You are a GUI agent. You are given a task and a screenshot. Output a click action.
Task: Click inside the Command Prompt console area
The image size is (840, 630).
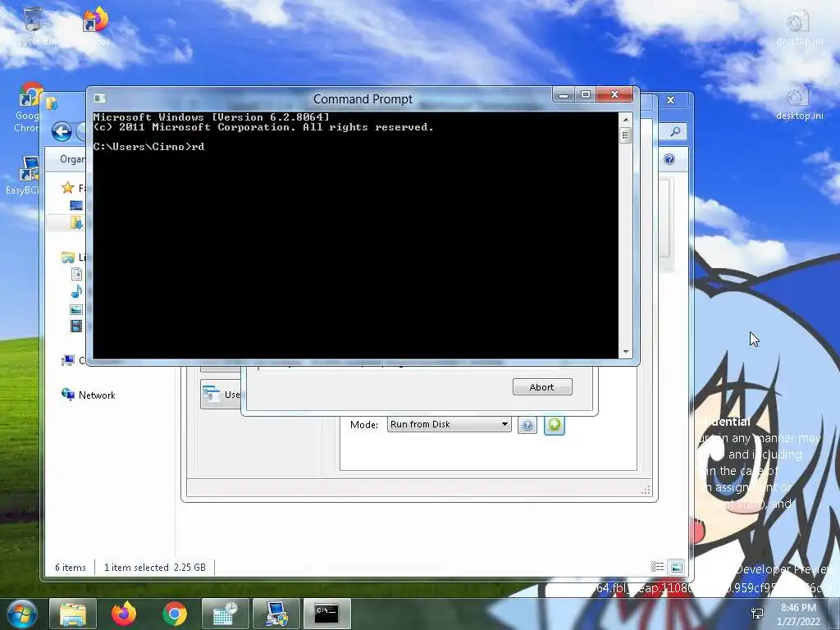(x=355, y=235)
